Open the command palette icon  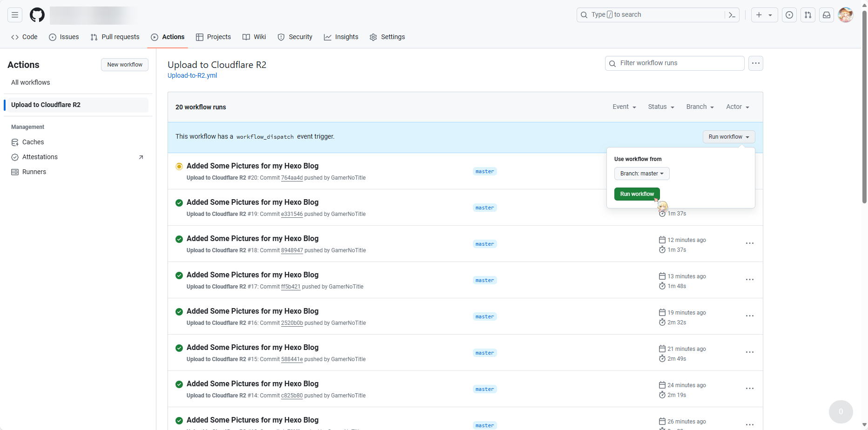pos(732,15)
